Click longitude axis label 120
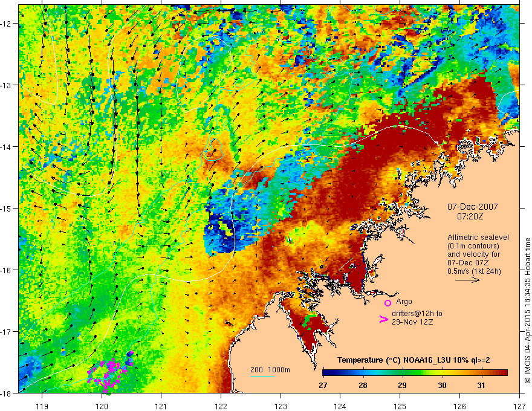Screen dimensions: 532x411 (x=102, y=406)
